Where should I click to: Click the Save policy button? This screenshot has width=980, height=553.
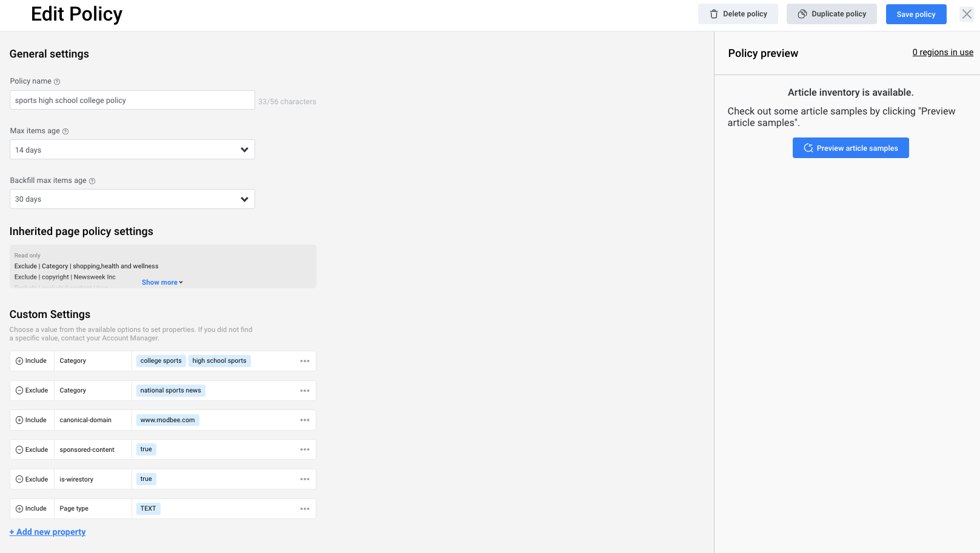pos(916,14)
